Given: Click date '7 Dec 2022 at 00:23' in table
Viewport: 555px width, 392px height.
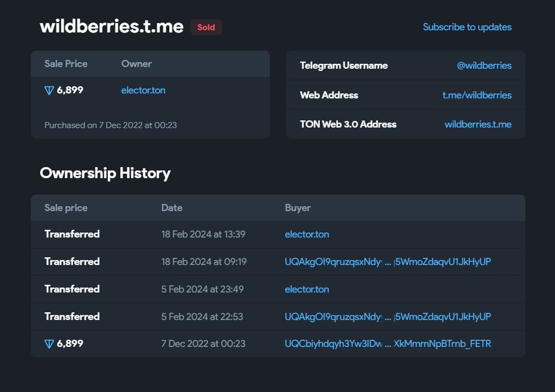Looking at the screenshot, I should coord(203,344).
